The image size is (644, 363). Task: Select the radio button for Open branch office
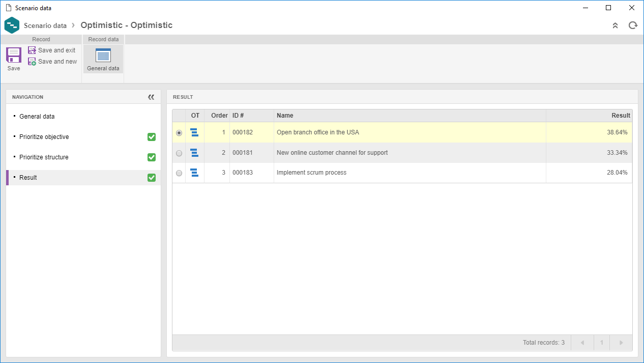pos(179,133)
